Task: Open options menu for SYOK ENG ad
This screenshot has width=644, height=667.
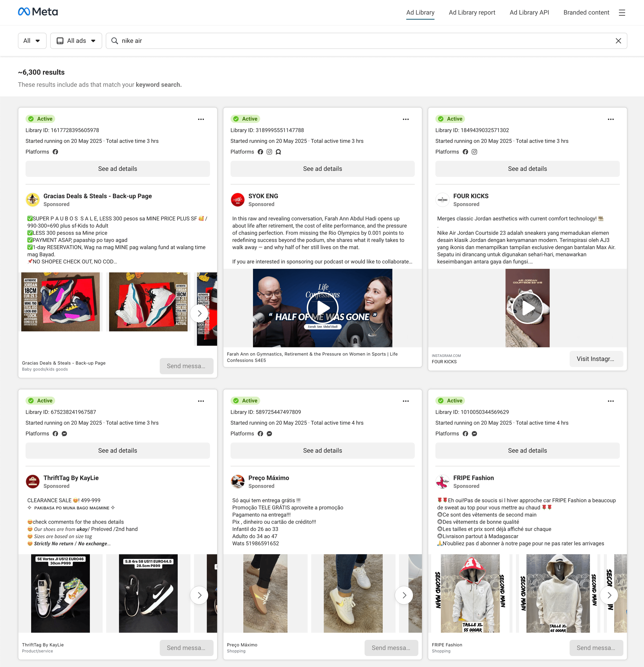Action: (406, 119)
